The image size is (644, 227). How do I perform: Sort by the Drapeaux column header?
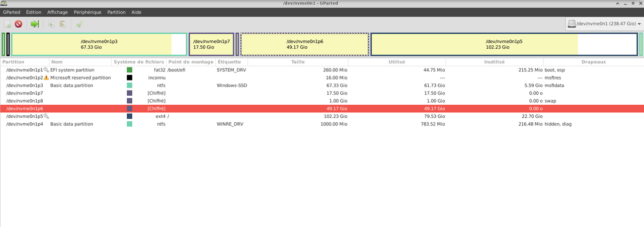pos(594,62)
